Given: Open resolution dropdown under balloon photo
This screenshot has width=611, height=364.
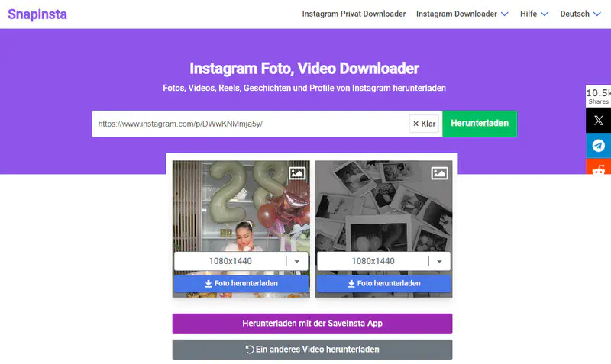Looking at the screenshot, I should pos(241,261).
